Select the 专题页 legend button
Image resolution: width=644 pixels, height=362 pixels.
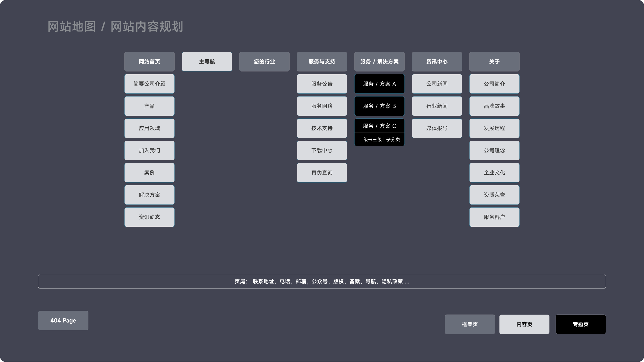[x=581, y=324]
